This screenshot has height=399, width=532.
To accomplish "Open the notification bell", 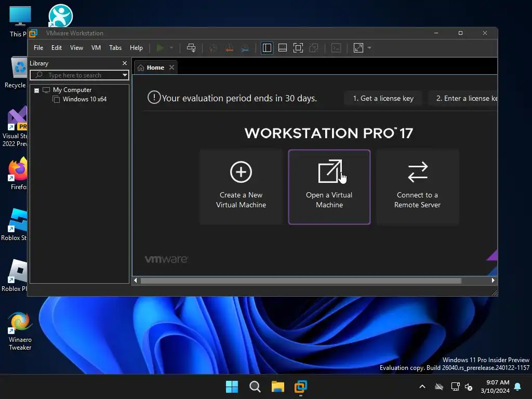I will (518, 387).
